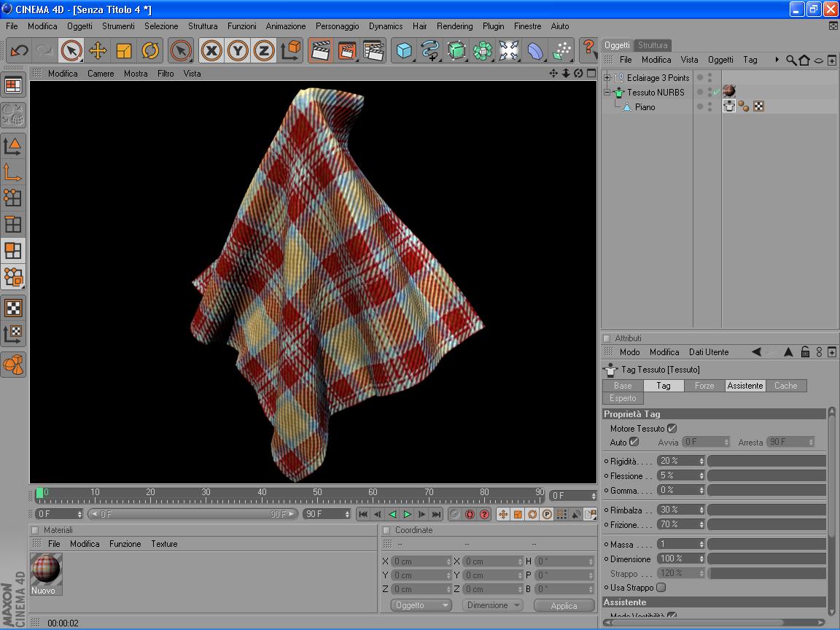
Task: Toggle the Motore Tessuto checkbox
Action: coord(672,429)
